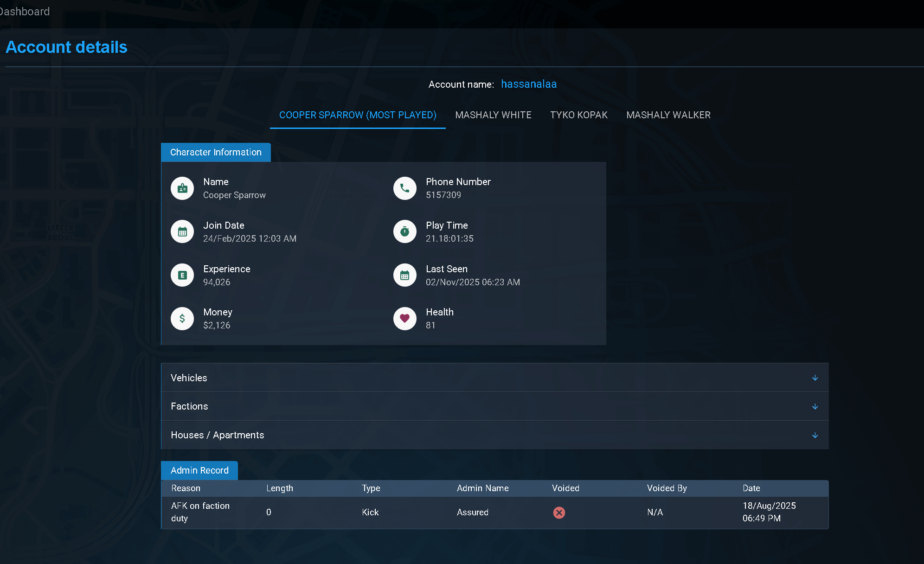The height and width of the screenshot is (564, 924).
Task: Click the Date column header
Action: click(x=751, y=488)
